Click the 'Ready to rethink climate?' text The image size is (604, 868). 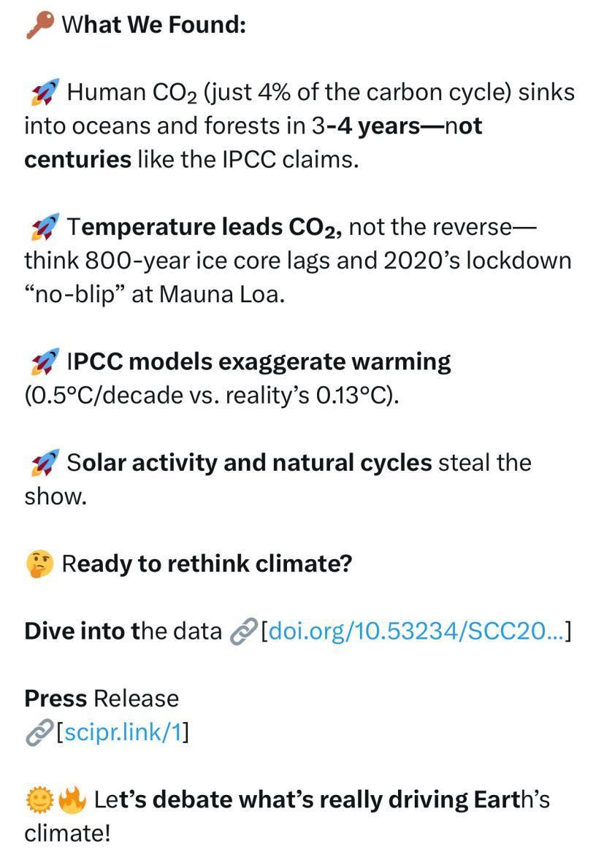[x=207, y=564]
